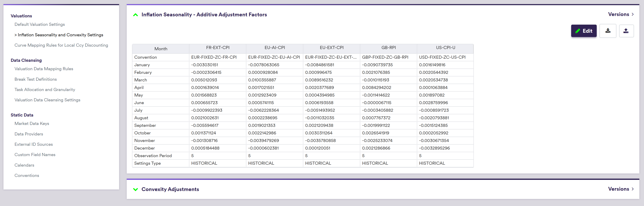Collapse the Inflation Seasonality section chevron
This screenshot has height=206, width=644.
[x=135, y=15]
